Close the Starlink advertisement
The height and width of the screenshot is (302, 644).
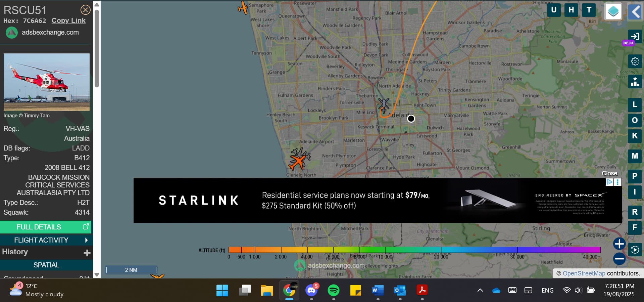609,173
